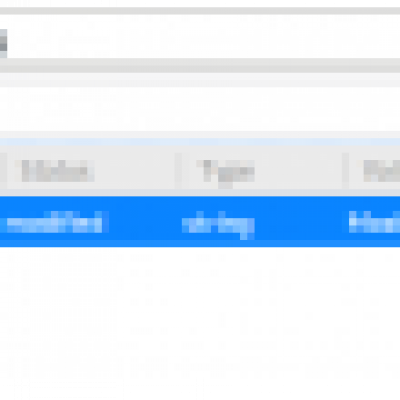This screenshot has width=400, height=400.
Task: Select the divider right of the Type header
Action: click(x=345, y=171)
